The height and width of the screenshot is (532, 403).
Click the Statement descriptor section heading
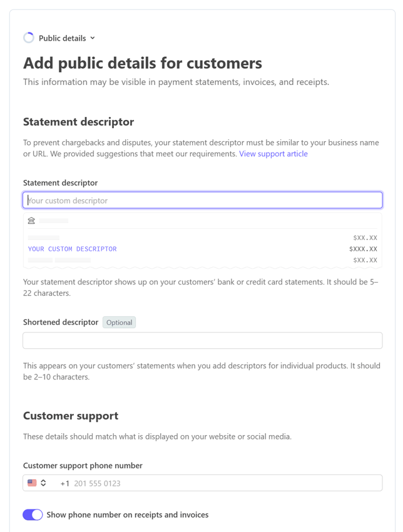78,122
